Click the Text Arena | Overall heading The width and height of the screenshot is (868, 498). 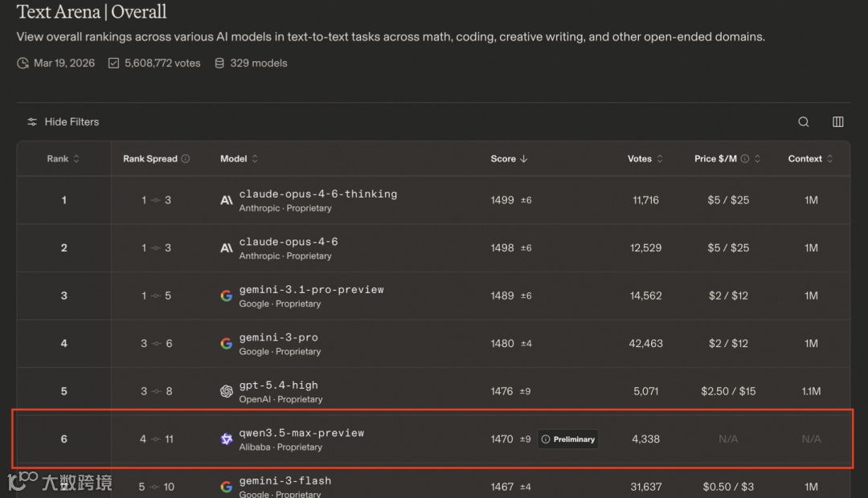tap(92, 11)
